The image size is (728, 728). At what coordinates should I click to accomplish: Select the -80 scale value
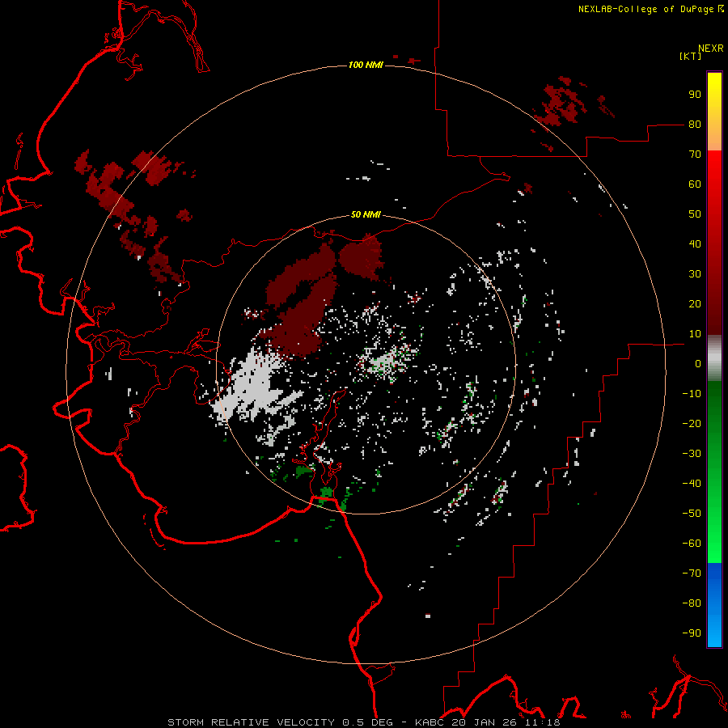[692, 603]
